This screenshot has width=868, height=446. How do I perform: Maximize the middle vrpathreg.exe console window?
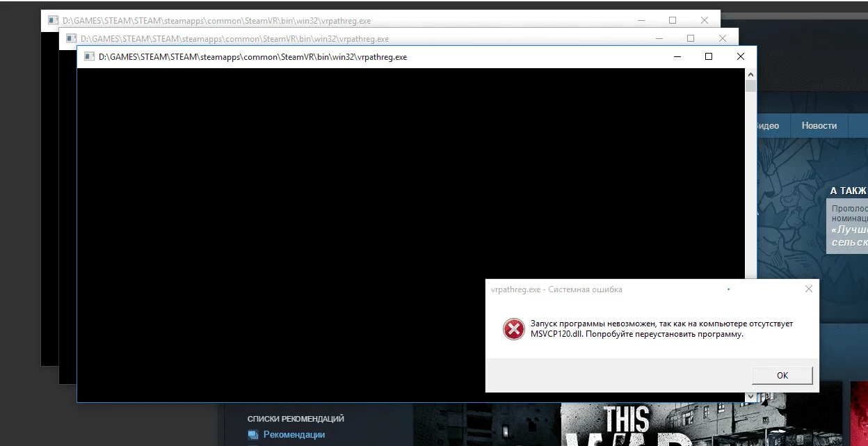691,38
